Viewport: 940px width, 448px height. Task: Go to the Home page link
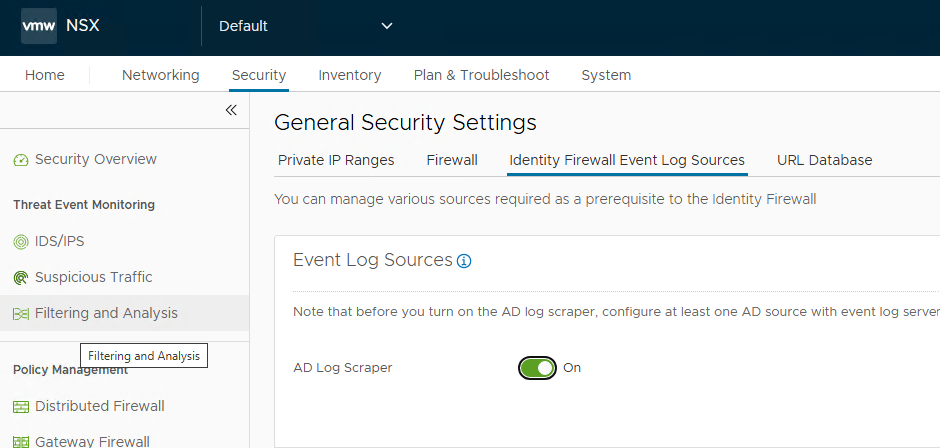pos(45,75)
